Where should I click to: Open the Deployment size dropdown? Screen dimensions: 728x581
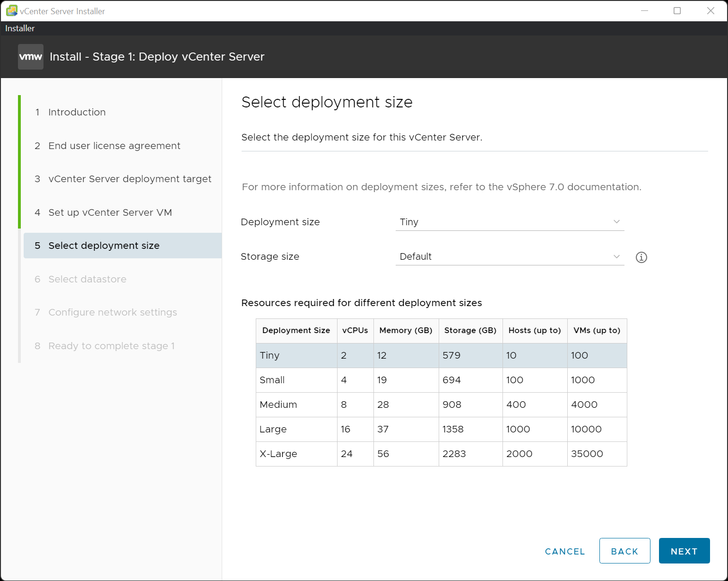(x=510, y=221)
